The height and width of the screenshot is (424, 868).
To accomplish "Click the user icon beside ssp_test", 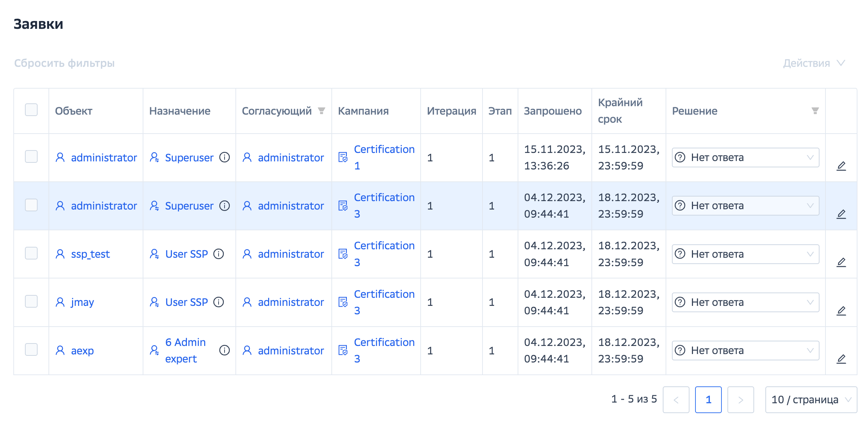I will click(60, 254).
